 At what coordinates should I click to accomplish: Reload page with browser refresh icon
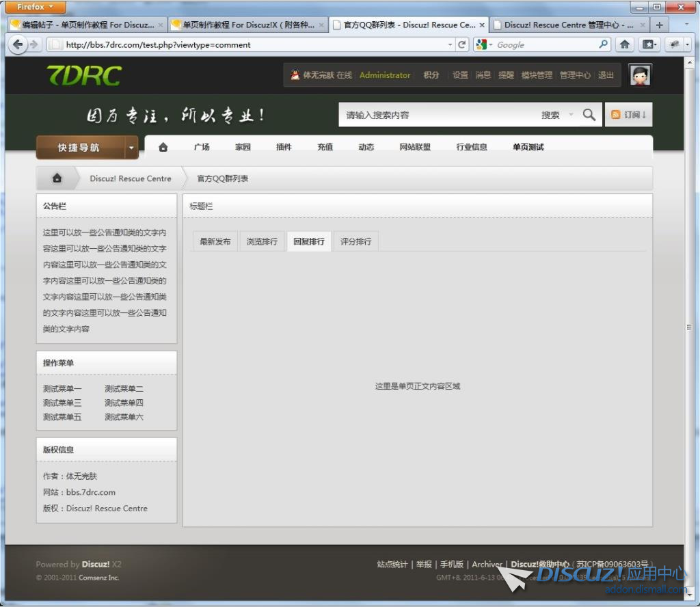pyautogui.click(x=463, y=45)
